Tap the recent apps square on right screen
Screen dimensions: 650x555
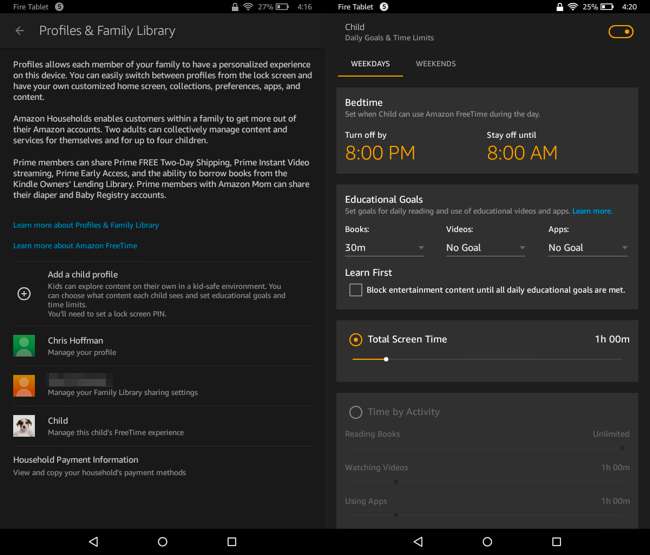point(556,541)
